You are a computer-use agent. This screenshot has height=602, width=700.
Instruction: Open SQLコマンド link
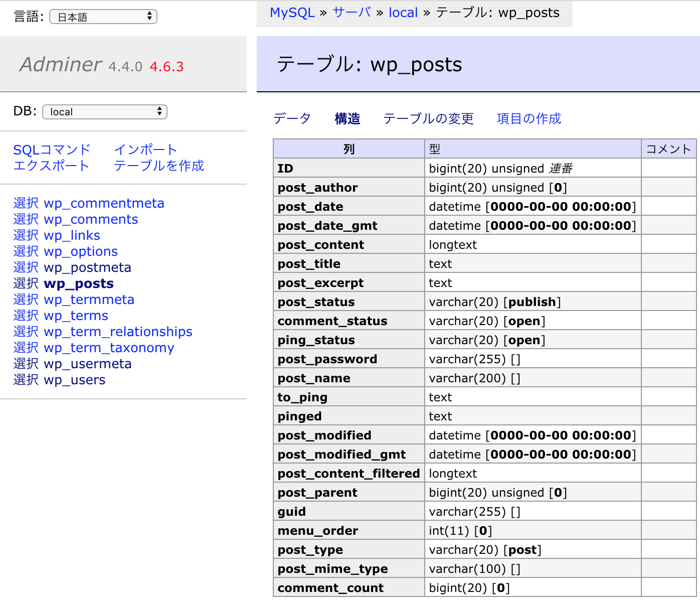[x=52, y=149]
